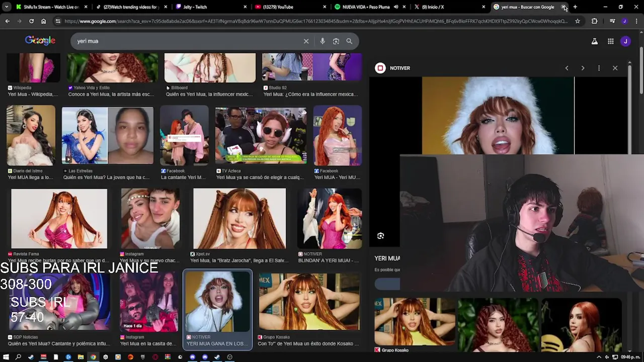
Task: Open tab search dropdown arrow
Action: tap(6, 7)
